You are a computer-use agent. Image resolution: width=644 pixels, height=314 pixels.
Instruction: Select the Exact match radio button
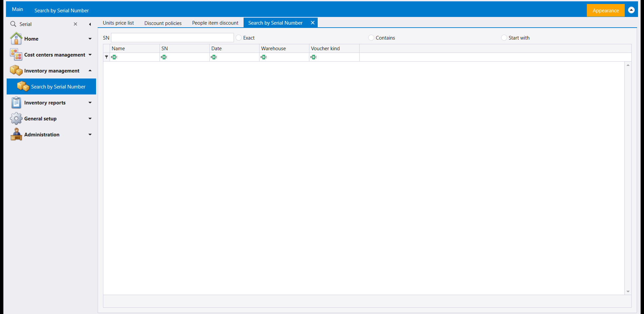coord(239,38)
